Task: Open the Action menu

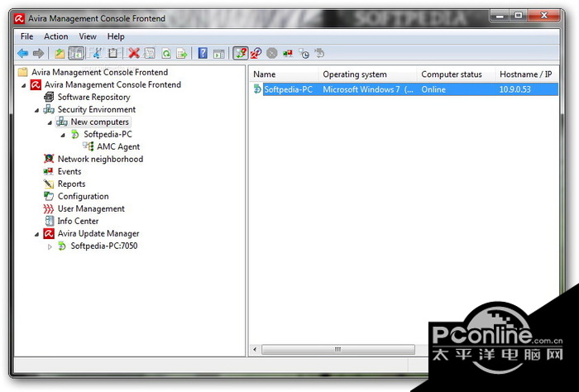Action: pos(55,36)
